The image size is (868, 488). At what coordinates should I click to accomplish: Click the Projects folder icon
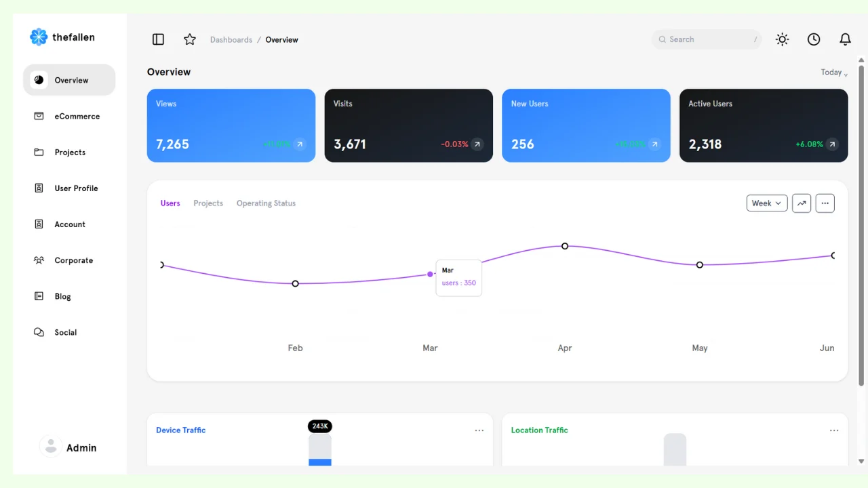click(x=39, y=152)
